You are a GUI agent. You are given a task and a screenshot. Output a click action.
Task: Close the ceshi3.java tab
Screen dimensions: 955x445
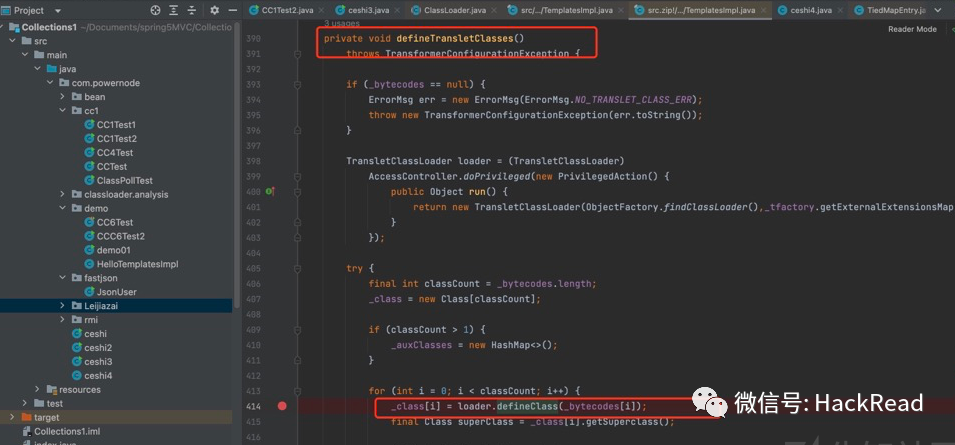[x=399, y=10]
